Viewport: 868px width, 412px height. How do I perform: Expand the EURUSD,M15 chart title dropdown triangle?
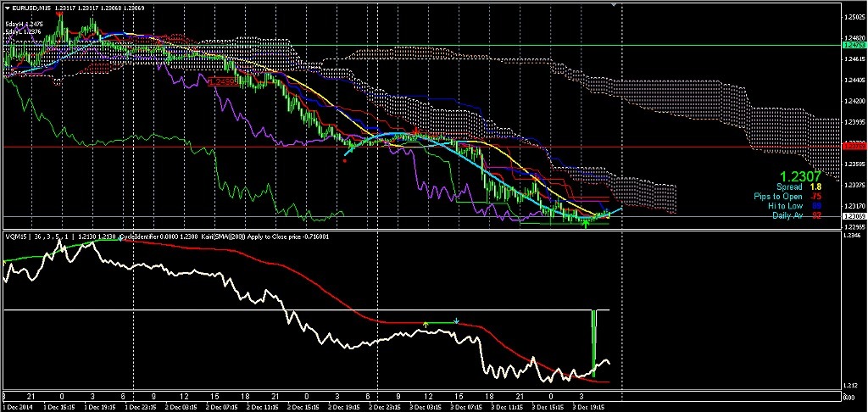(7, 8)
